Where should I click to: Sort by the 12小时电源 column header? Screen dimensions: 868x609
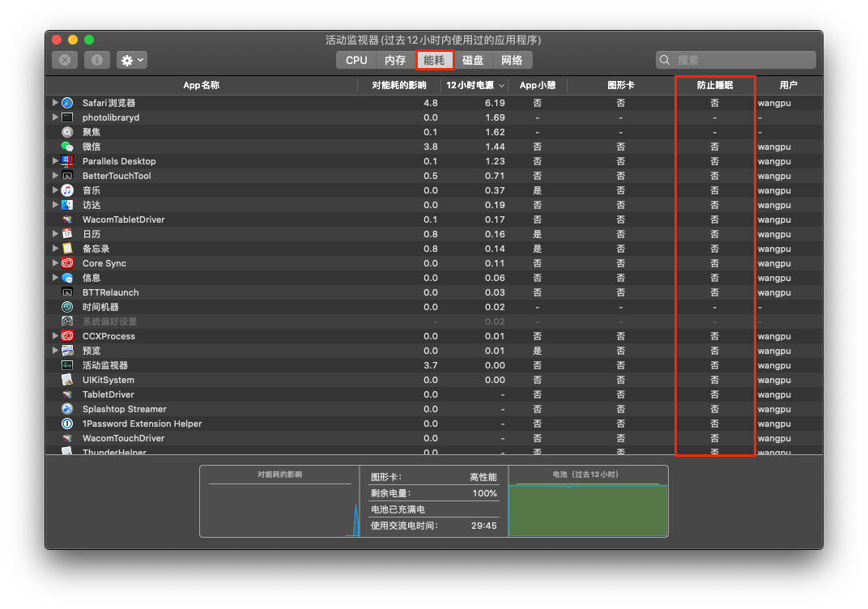[x=470, y=85]
